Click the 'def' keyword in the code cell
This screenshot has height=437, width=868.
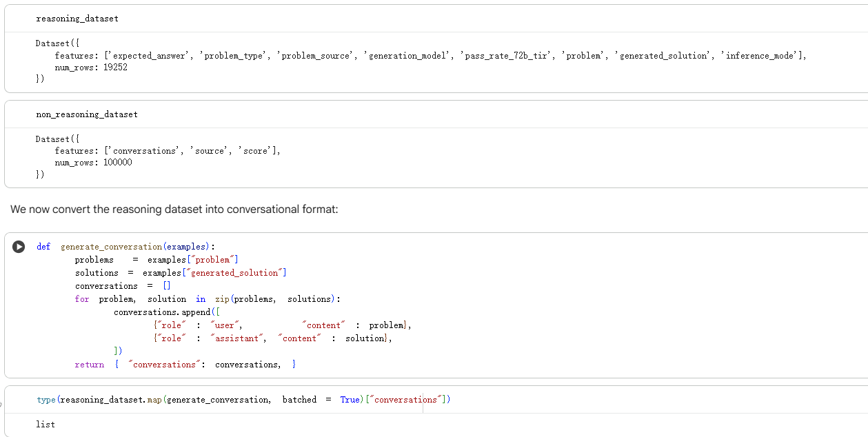pyautogui.click(x=43, y=247)
